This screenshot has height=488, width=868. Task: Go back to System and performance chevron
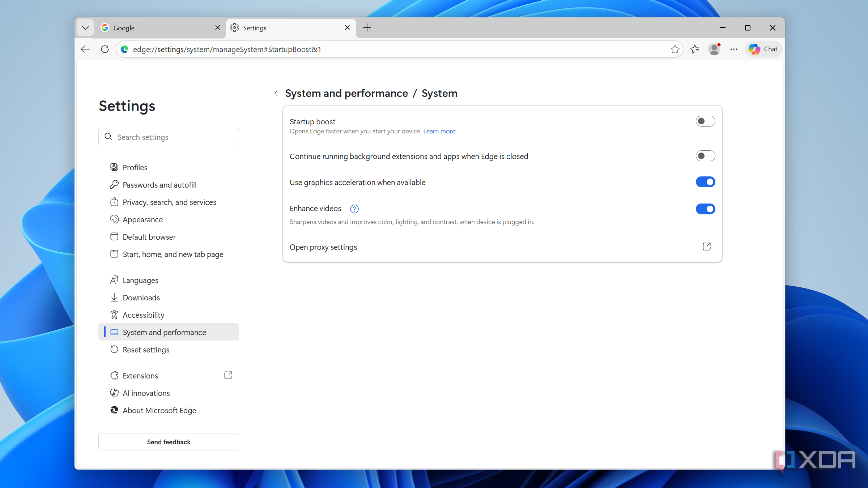pyautogui.click(x=276, y=93)
